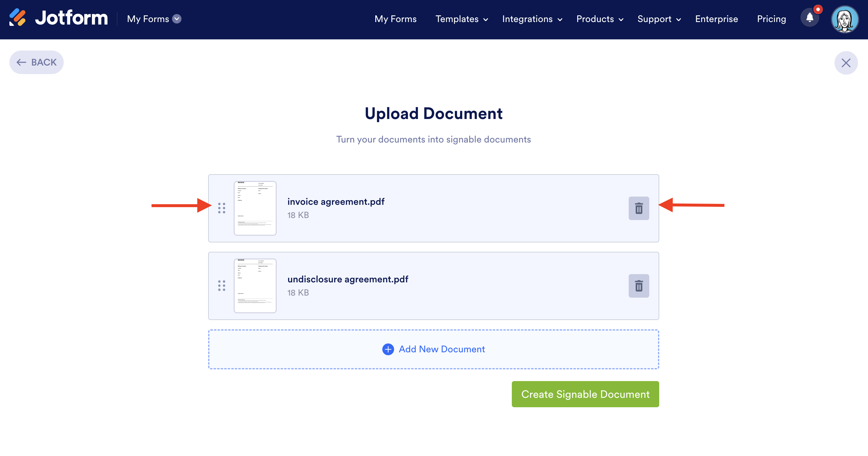
Task: Click the Jotform logo icon
Action: [18, 18]
